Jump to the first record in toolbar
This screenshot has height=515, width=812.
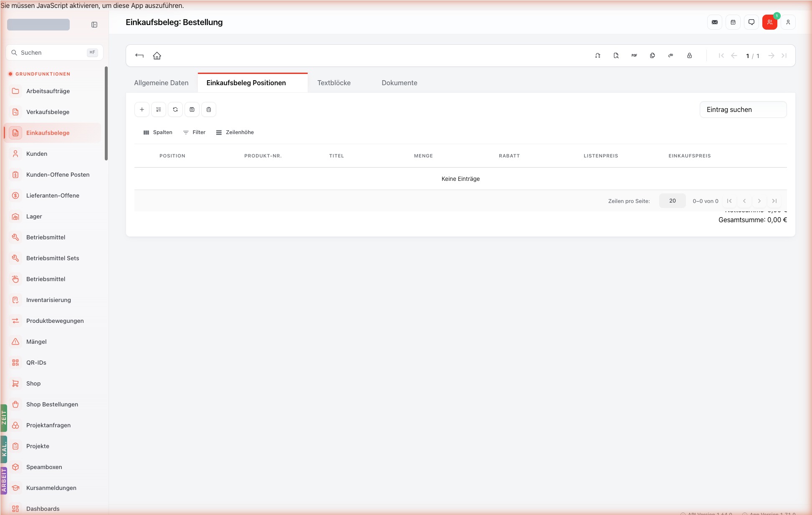[x=721, y=56]
